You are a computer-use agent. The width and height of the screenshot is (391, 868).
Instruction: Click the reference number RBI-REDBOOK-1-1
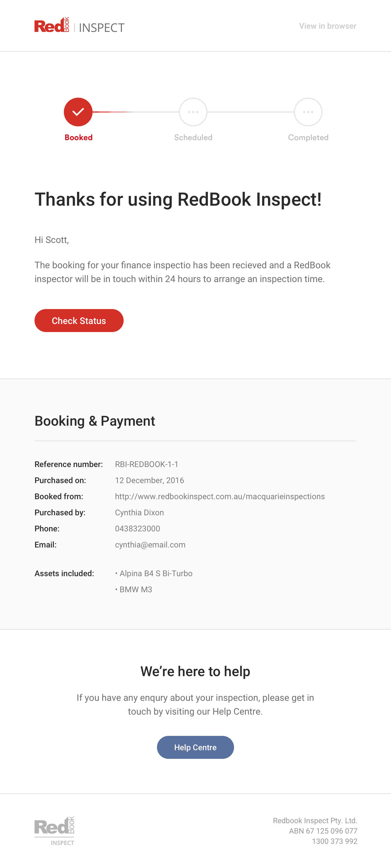pyautogui.click(x=146, y=464)
